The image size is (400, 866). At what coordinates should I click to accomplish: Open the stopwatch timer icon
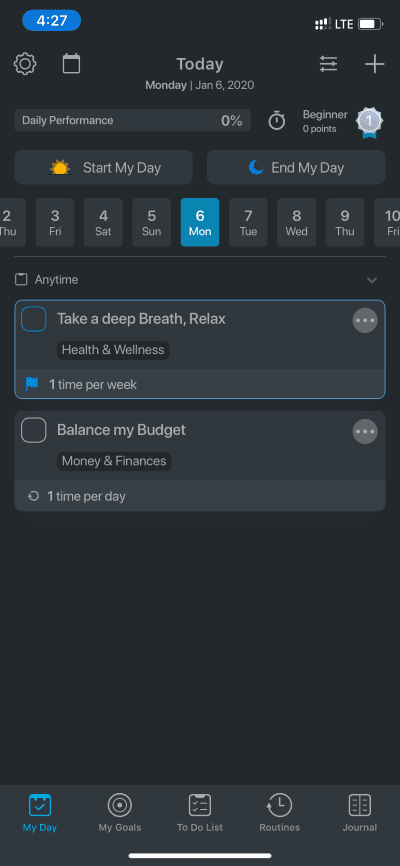pos(277,120)
